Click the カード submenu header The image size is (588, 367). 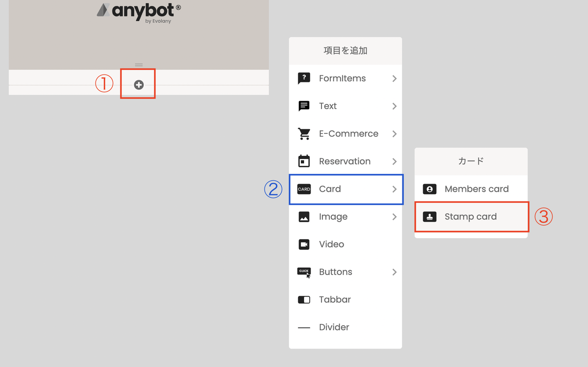pos(471,161)
